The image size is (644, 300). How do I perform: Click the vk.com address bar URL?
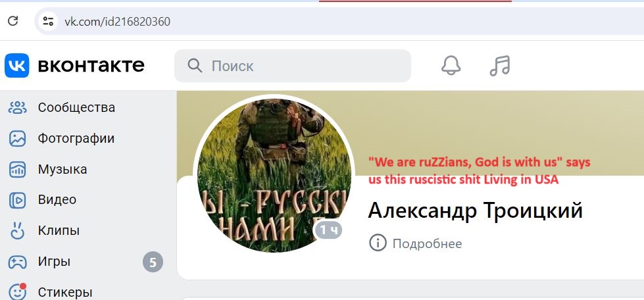118,21
